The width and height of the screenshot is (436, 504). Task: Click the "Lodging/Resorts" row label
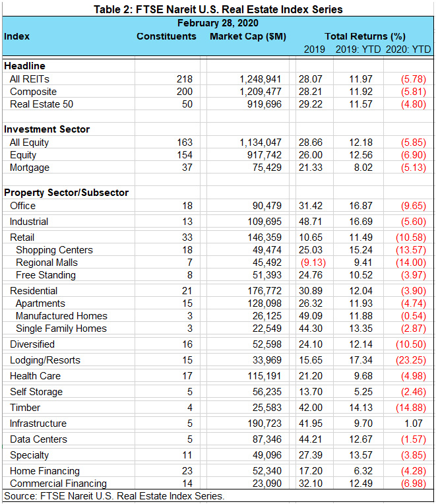pos(45,360)
